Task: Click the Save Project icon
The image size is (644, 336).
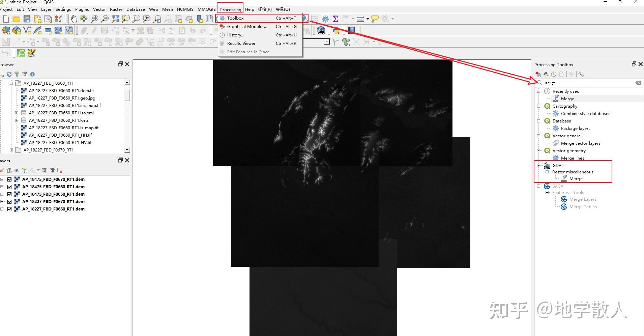Action: tap(27, 19)
